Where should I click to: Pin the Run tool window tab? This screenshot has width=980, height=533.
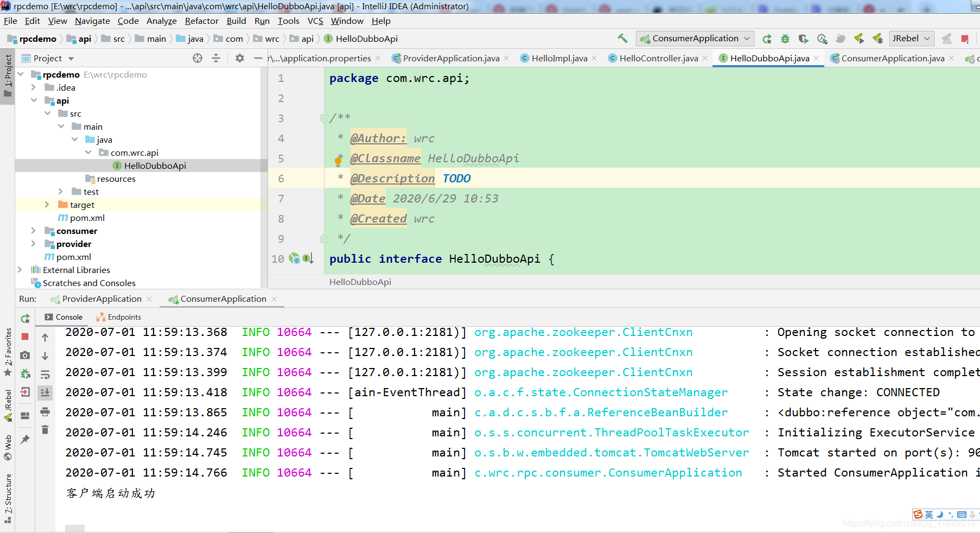click(x=24, y=440)
